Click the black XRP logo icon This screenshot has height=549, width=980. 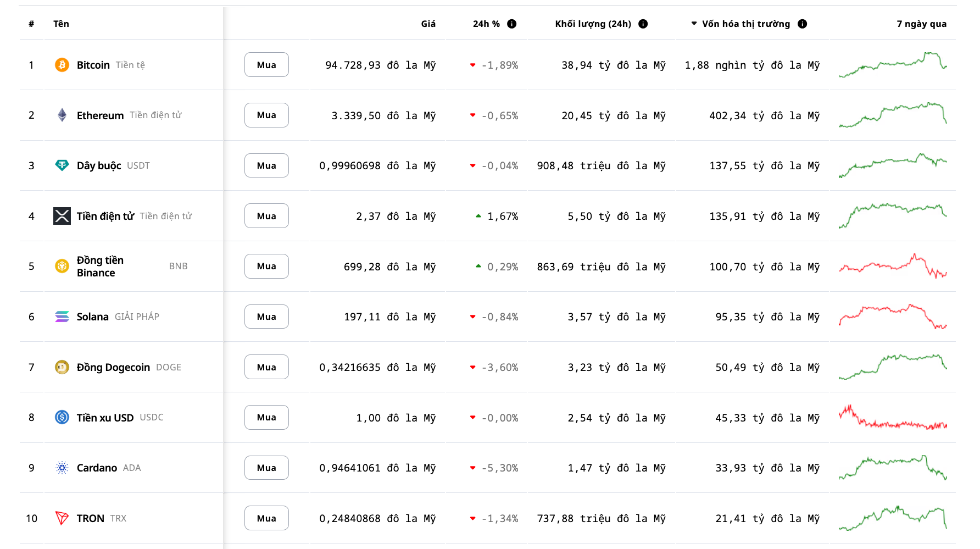click(x=62, y=216)
